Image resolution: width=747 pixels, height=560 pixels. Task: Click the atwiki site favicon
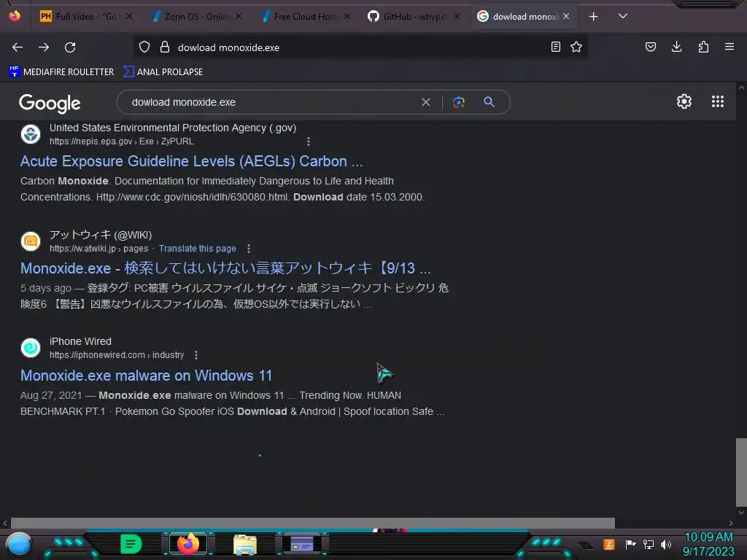coord(31,241)
